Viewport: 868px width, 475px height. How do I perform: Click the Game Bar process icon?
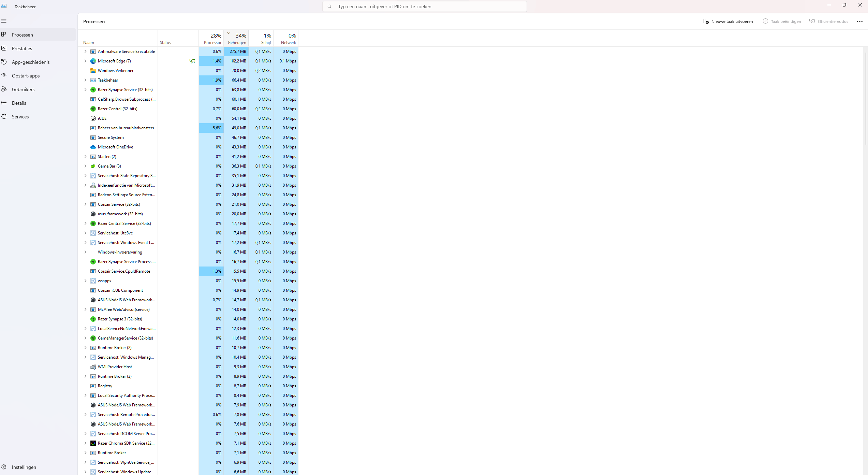tap(93, 166)
